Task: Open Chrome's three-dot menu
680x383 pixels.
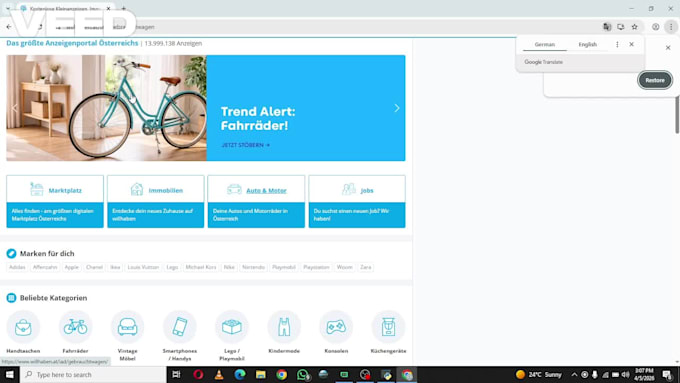Action: pyautogui.click(x=671, y=27)
